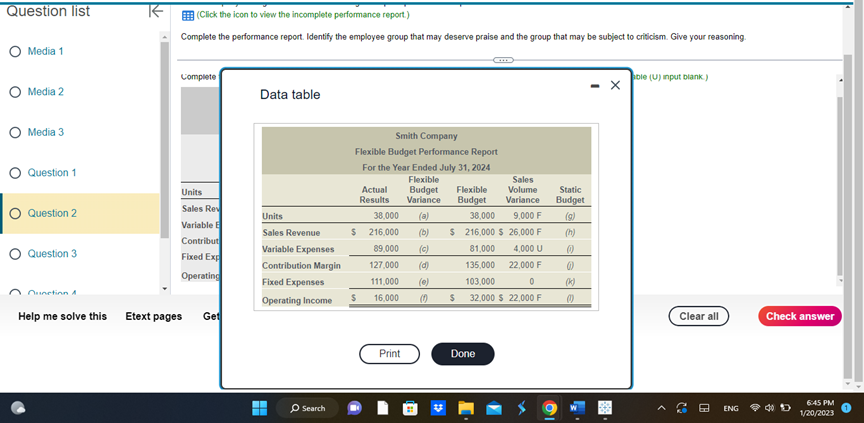The image size is (864, 423).
Task: Click the display tray icon
Action: coord(704,408)
